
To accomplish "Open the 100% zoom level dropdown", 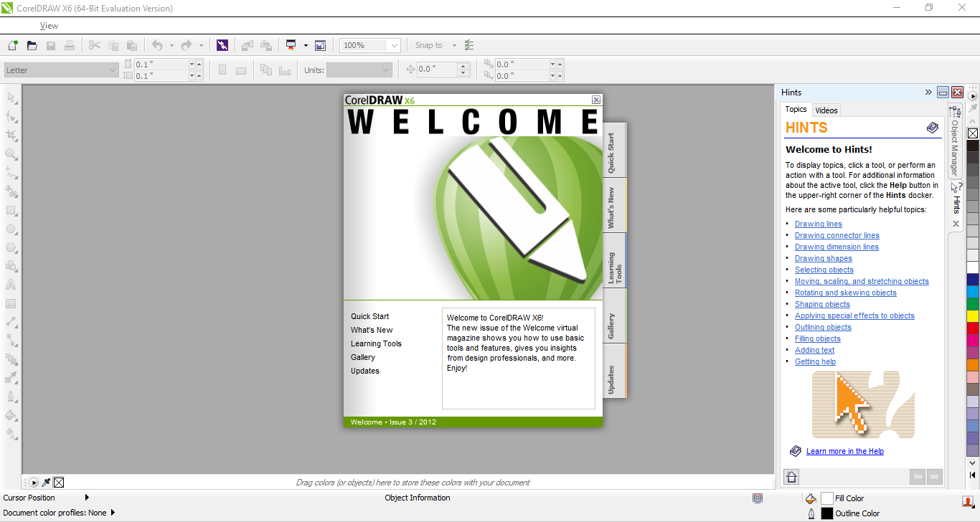I will [393, 45].
